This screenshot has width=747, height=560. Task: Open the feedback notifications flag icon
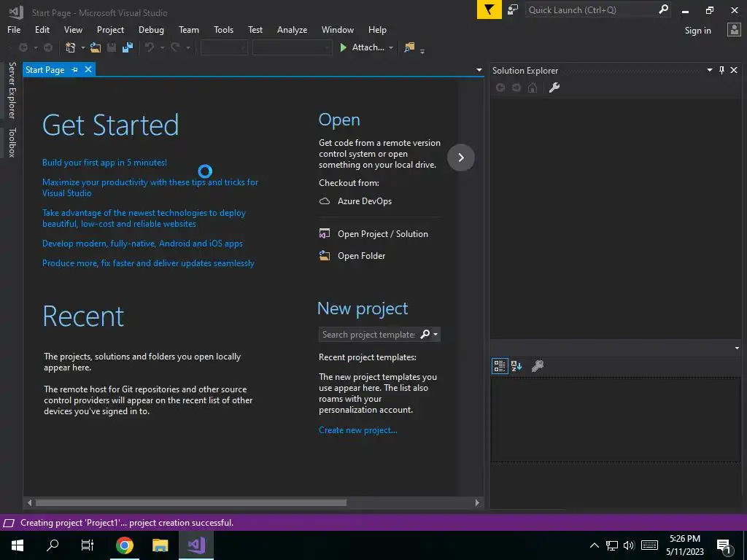(x=489, y=9)
